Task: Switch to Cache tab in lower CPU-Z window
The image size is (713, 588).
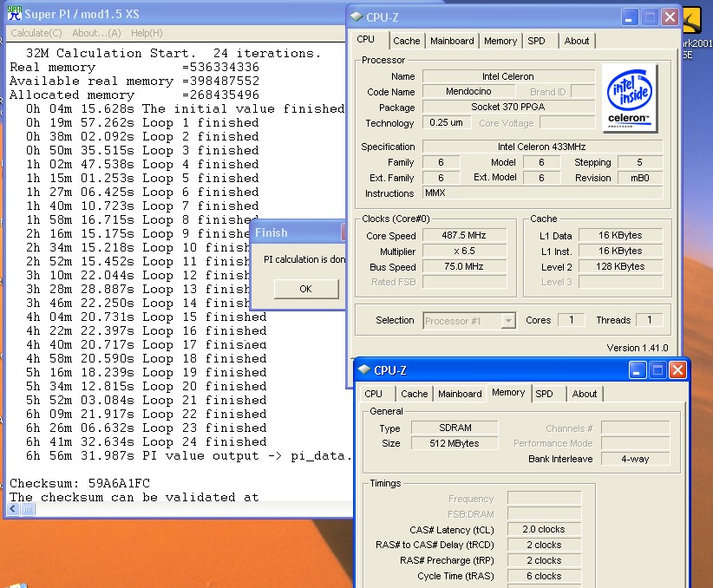Action: [415, 394]
